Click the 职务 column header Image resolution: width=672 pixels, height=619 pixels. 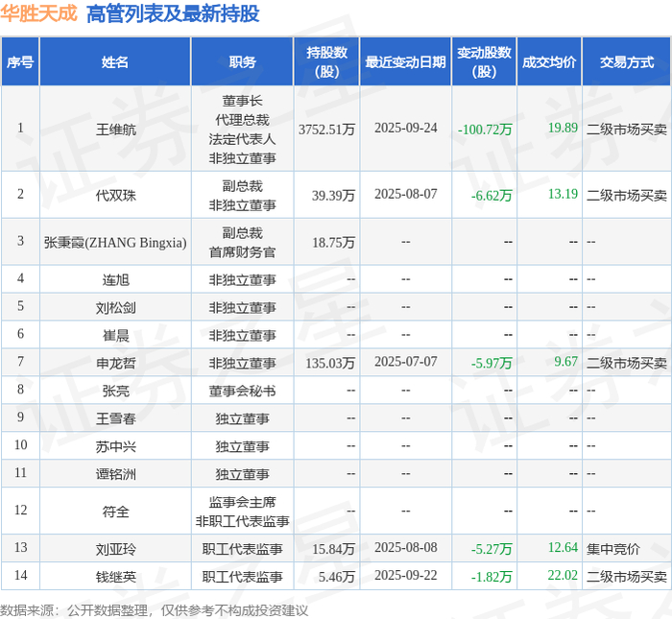pos(242,62)
